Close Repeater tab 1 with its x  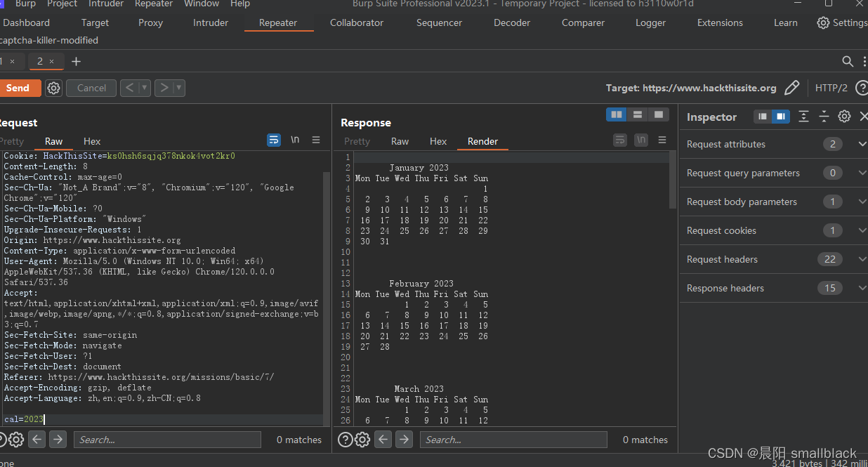(x=12, y=61)
